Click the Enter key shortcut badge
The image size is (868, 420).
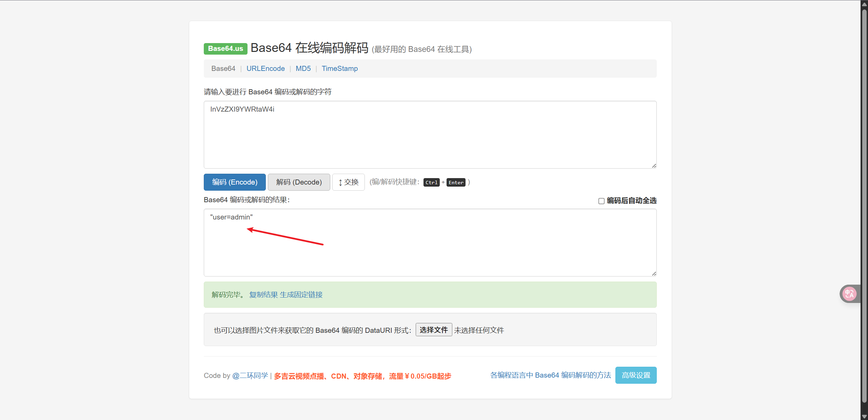click(456, 182)
